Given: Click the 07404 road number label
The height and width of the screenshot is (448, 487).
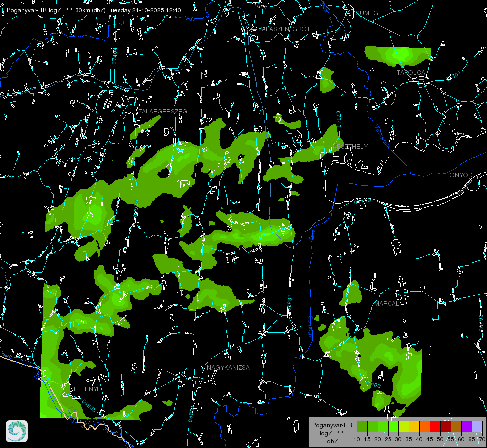Looking at the screenshot, I should pos(114,56).
